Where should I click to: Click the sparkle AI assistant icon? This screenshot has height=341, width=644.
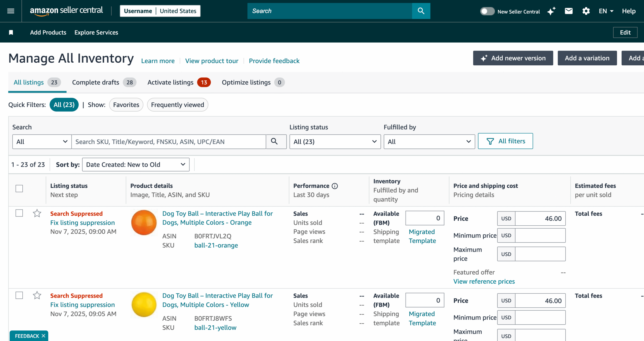point(551,11)
